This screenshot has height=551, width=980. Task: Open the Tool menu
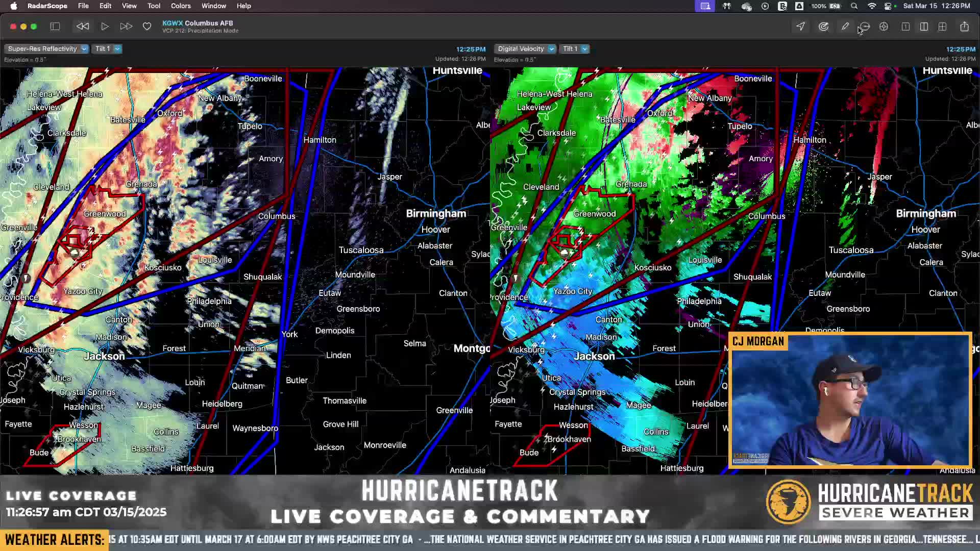click(x=154, y=6)
